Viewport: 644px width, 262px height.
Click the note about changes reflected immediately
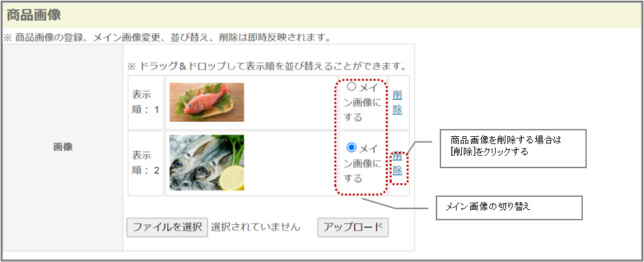[167, 38]
